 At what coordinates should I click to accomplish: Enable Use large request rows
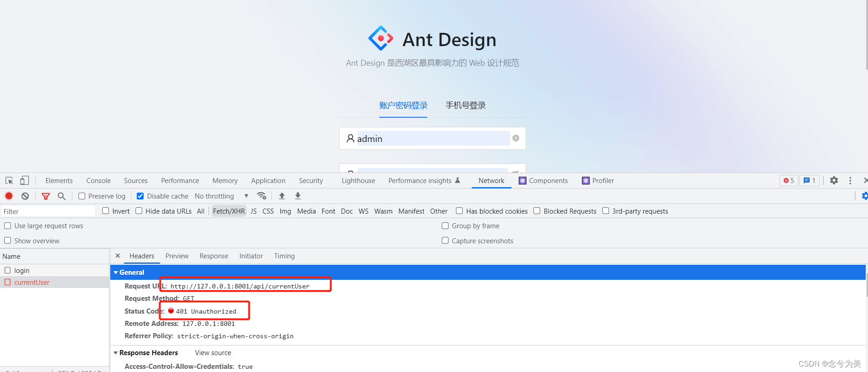pyautogui.click(x=8, y=226)
